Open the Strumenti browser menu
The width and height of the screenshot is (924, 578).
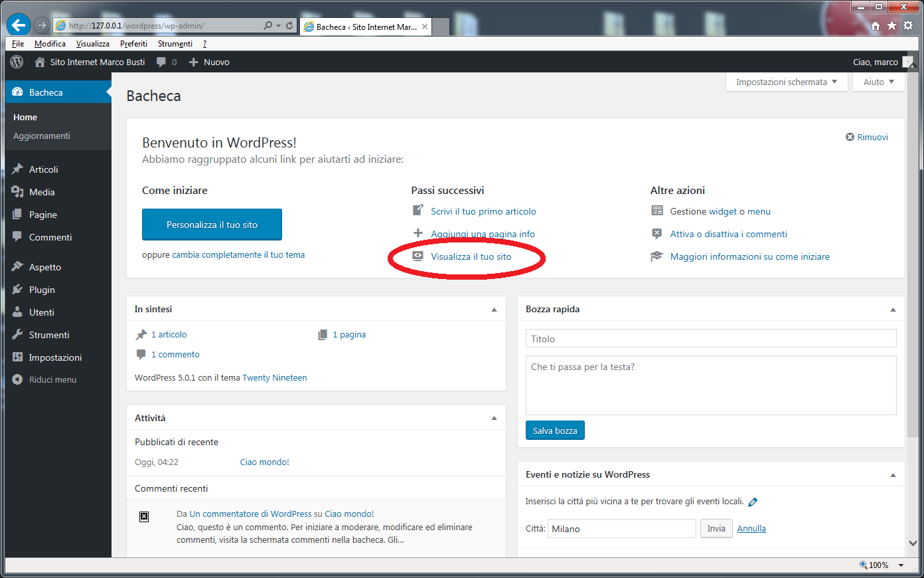coord(175,44)
